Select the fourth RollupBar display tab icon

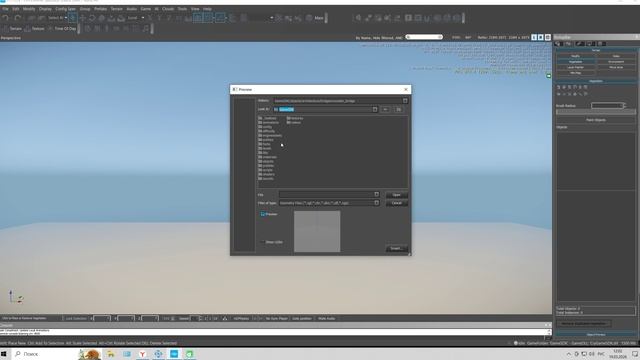pyautogui.click(x=590, y=44)
